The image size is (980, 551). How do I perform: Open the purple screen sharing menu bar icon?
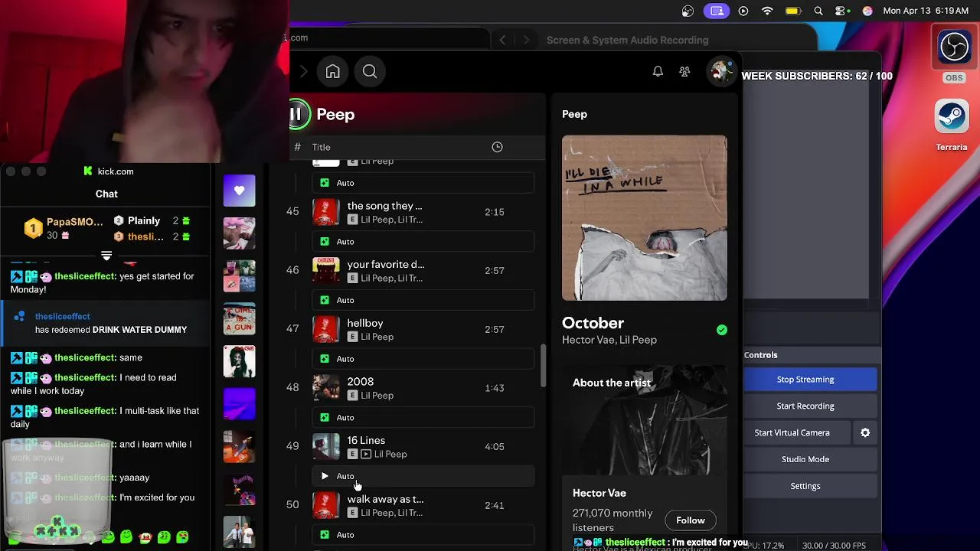[717, 11]
